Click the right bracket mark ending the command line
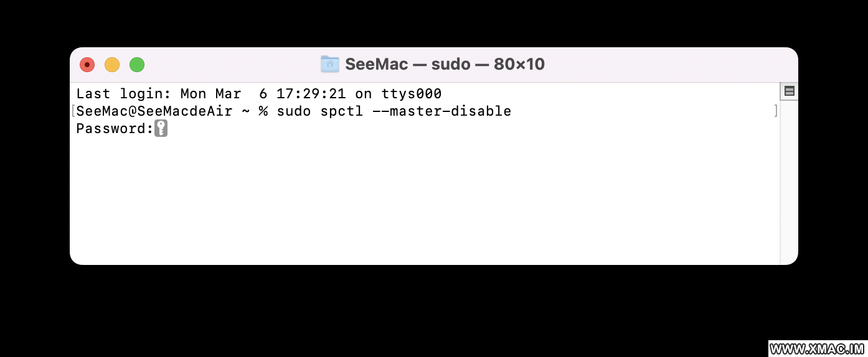 (x=775, y=111)
